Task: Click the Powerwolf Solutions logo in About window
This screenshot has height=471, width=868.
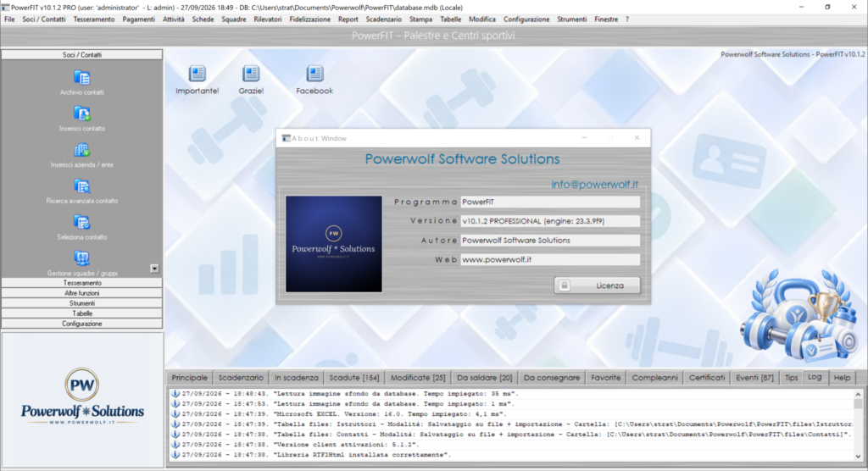Action: click(334, 243)
